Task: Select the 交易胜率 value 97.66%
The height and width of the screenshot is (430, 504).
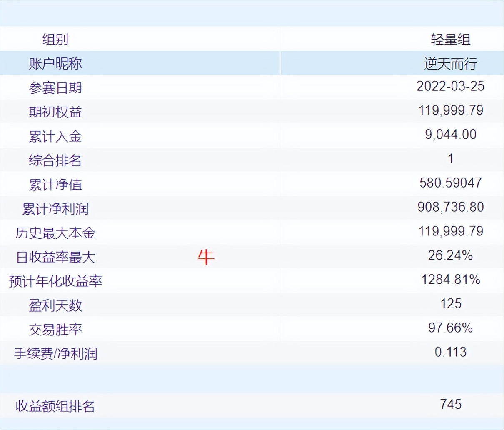Action: [451, 328]
